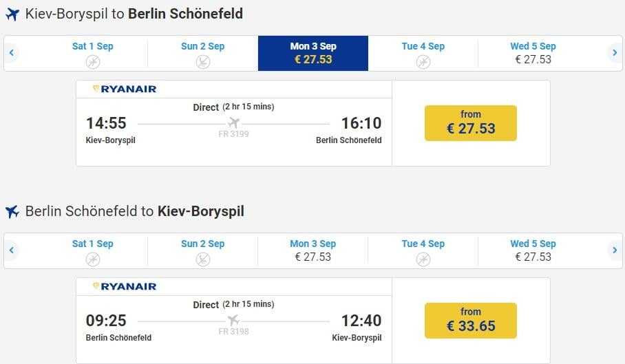Choose the outbound fare from € 27.53 button

471,123
